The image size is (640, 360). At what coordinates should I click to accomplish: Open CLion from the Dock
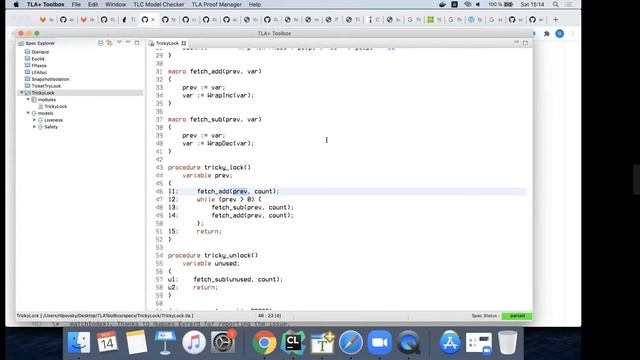pos(293,342)
